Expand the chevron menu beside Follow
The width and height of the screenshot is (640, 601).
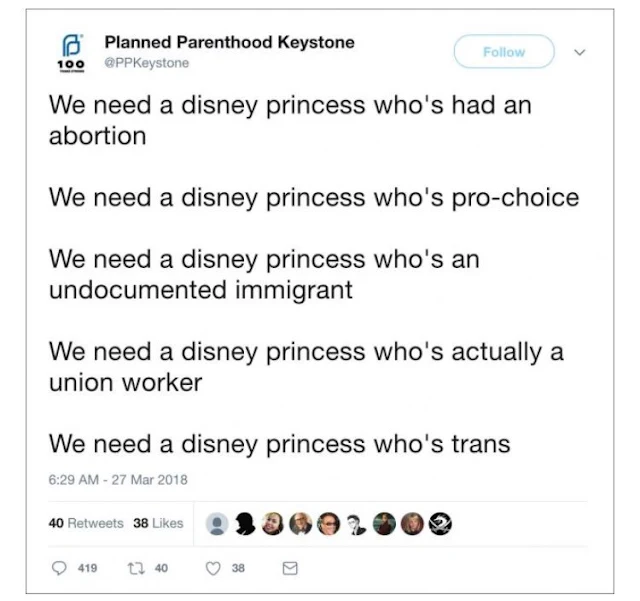[581, 52]
